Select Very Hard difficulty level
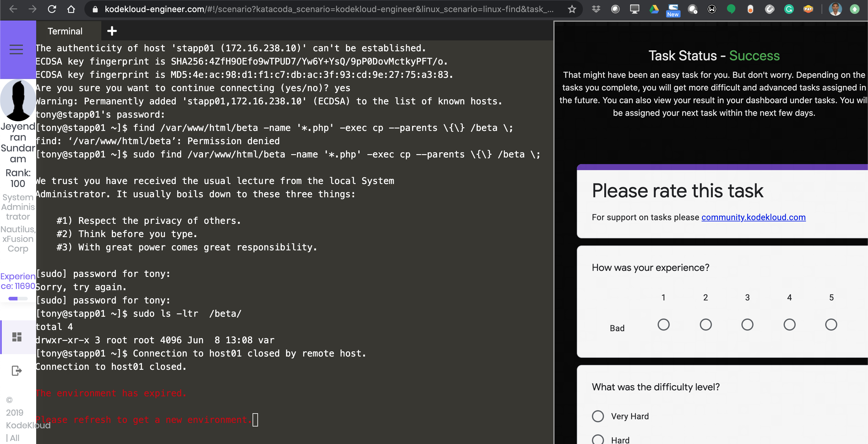Screen dimensions: 868x444 [598, 416]
